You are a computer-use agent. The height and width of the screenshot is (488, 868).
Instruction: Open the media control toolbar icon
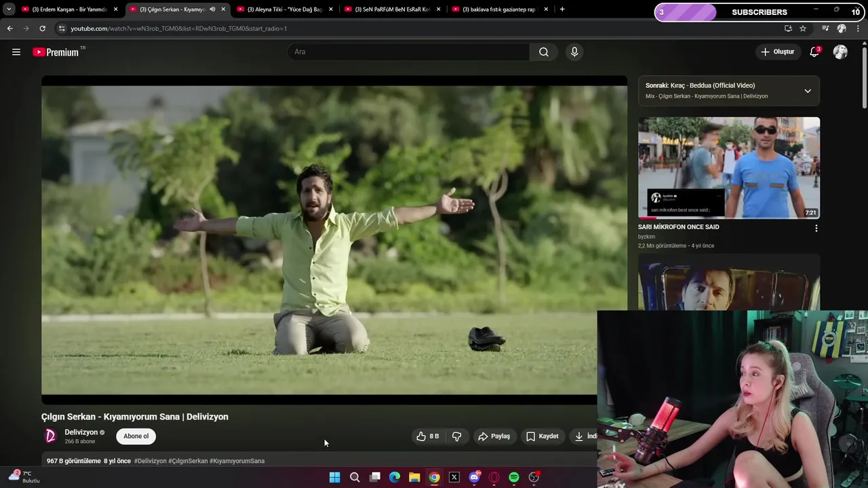(x=825, y=28)
